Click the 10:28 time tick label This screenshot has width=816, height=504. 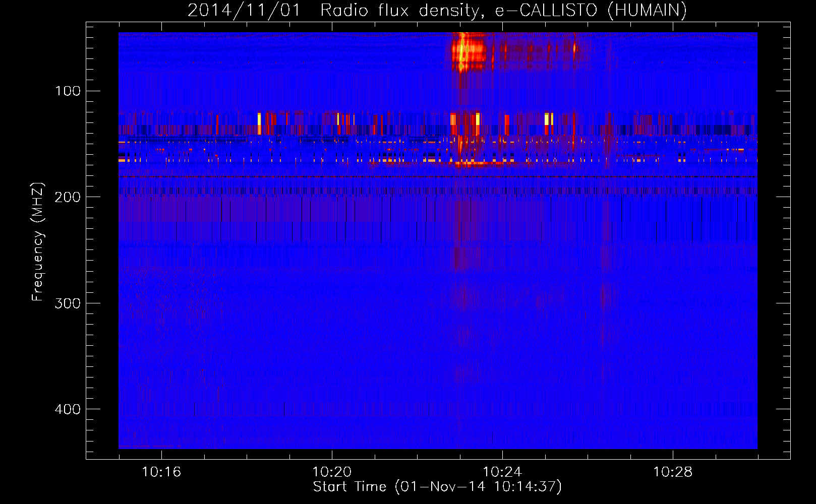coord(673,472)
